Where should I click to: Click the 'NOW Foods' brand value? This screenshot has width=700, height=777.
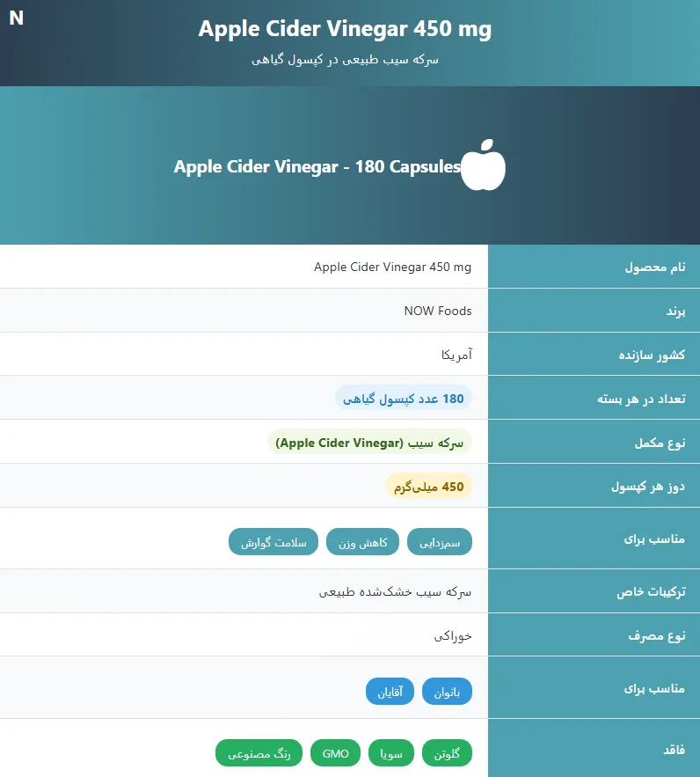coord(438,311)
